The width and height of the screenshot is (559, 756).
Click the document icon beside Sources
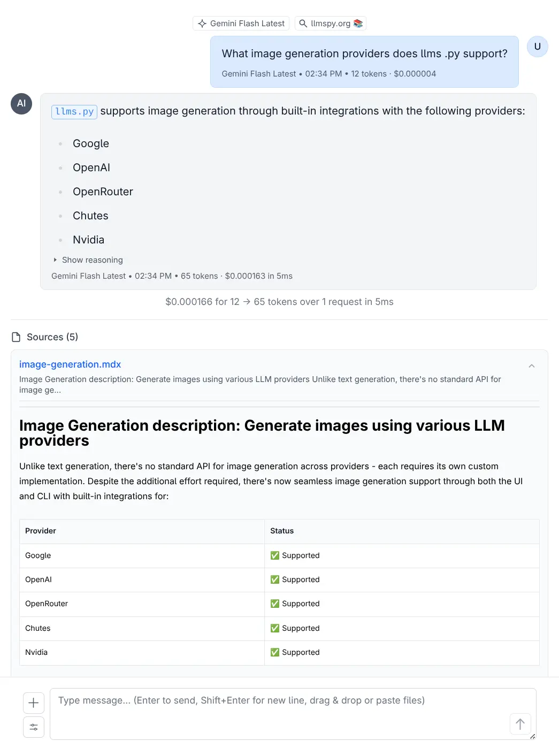(16, 337)
